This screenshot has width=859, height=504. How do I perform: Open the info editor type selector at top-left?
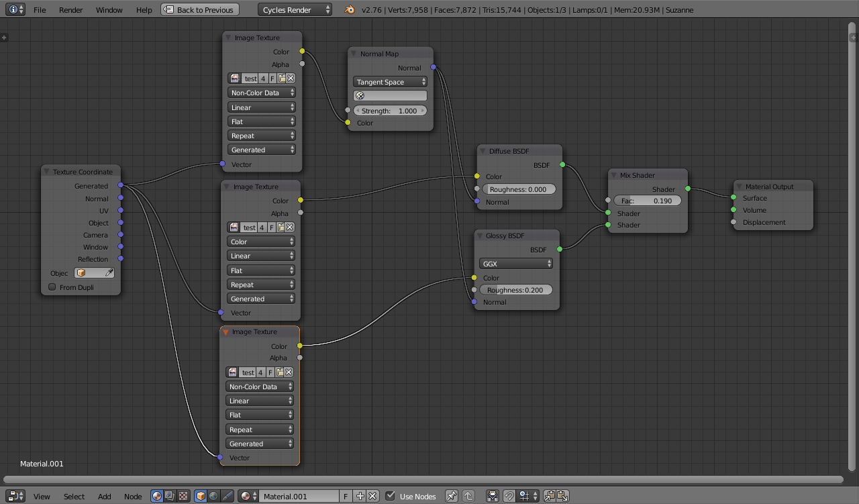[x=16, y=9]
